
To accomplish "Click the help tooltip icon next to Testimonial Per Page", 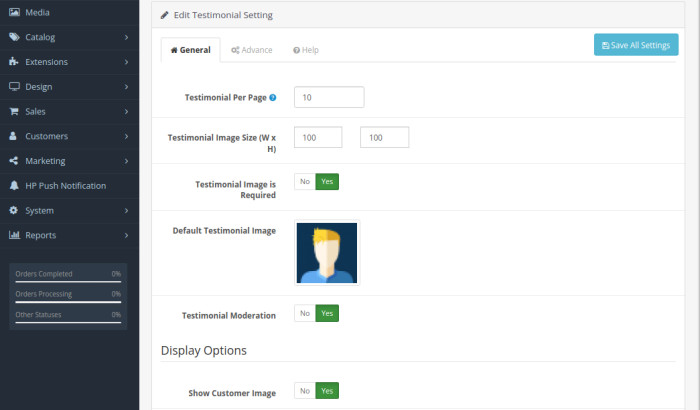I will pyautogui.click(x=272, y=97).
